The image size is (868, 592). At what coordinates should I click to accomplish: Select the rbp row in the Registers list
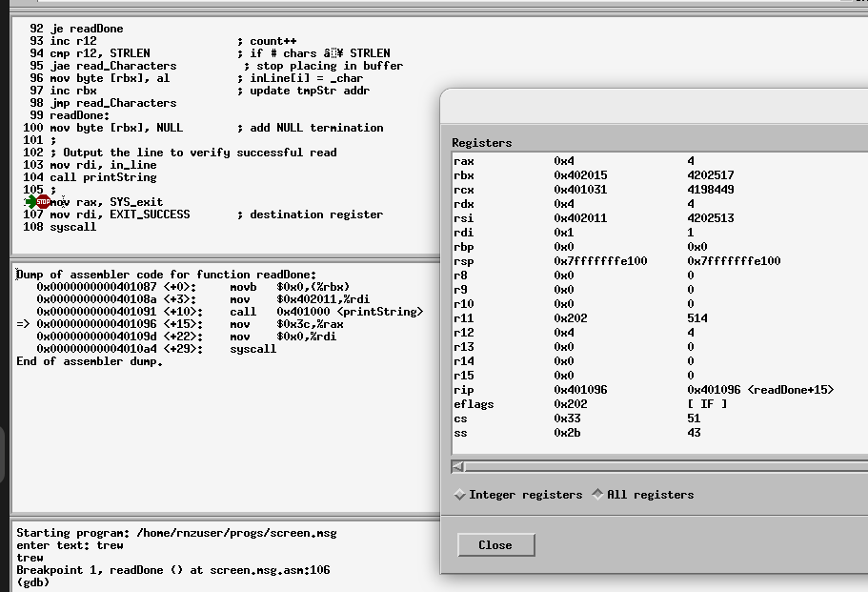coord(660,247)
